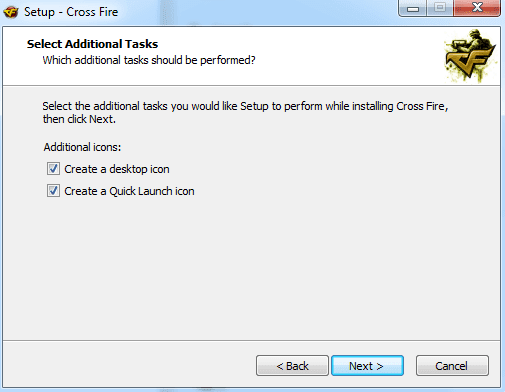Screen dimensions: 505x392
Task: Click the 'Which additional tasks should be performed?' subtitle
Action: point(149,60)
